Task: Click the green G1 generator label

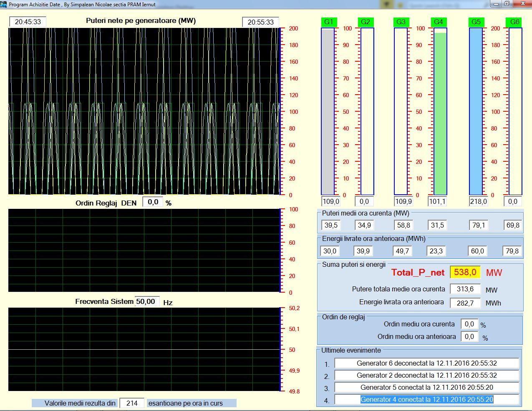Action: (x=328, y=22)
